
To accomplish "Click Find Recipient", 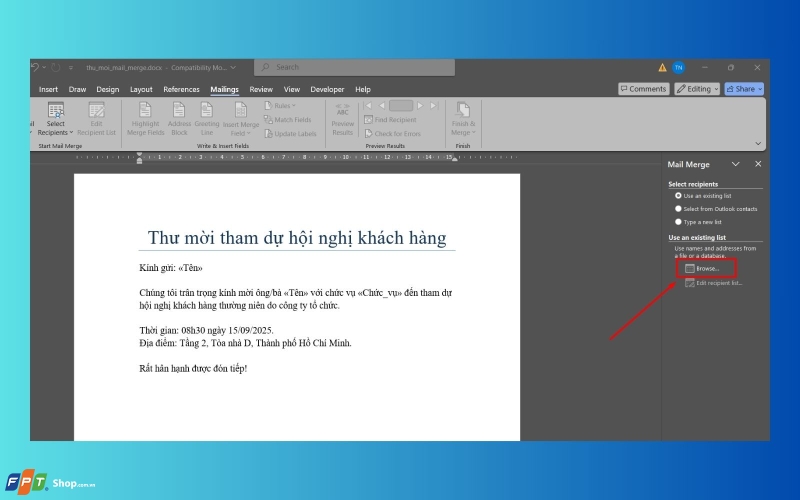I will [390, 120].
